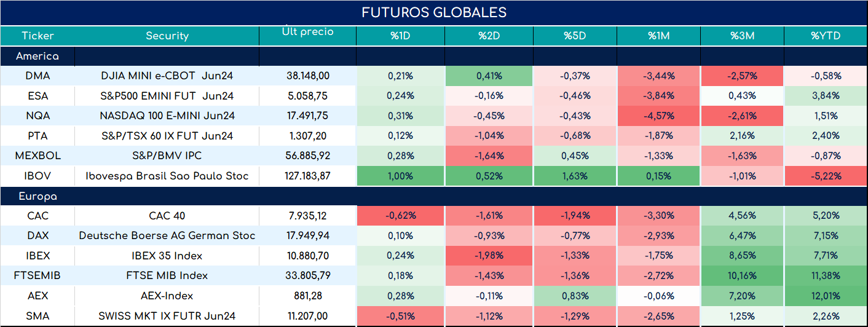
Task: Select the SMA ticker cell
Action: tap(37, 316)
